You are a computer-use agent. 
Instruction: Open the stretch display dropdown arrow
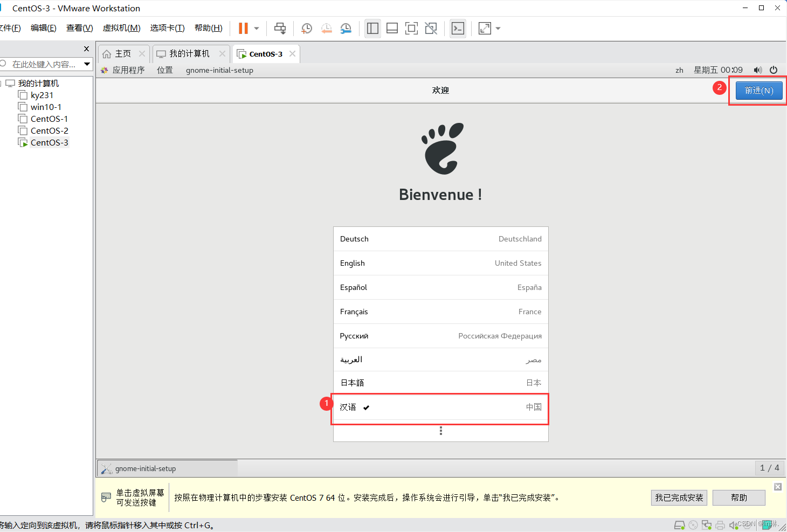[498, 29]
